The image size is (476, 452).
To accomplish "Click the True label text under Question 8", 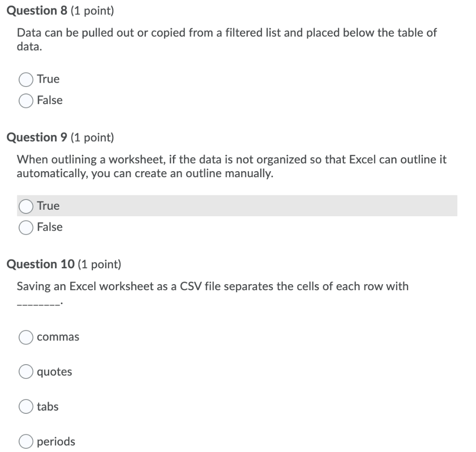I will tap(48, 79).
